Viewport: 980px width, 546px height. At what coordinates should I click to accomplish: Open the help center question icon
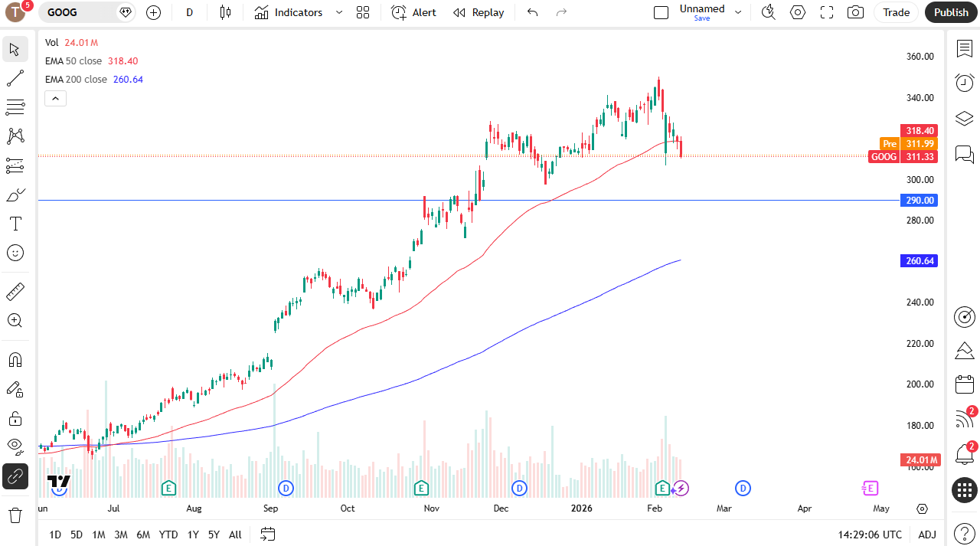tap(965, 532)
